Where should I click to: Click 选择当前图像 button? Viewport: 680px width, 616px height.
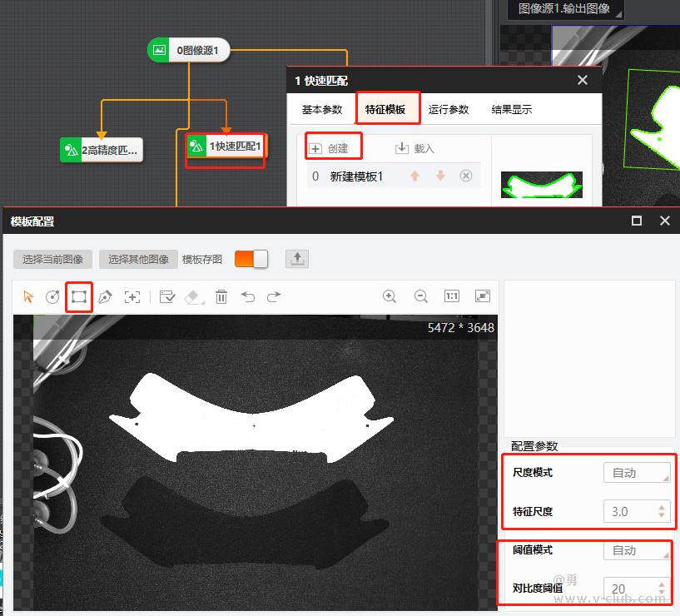pyautogui.click(x=52, y=260)
